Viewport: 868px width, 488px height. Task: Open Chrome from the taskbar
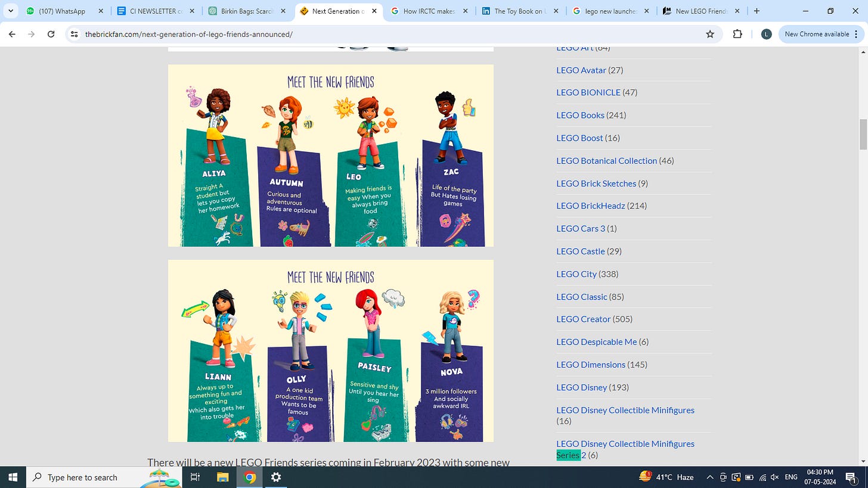click(250, 477)
